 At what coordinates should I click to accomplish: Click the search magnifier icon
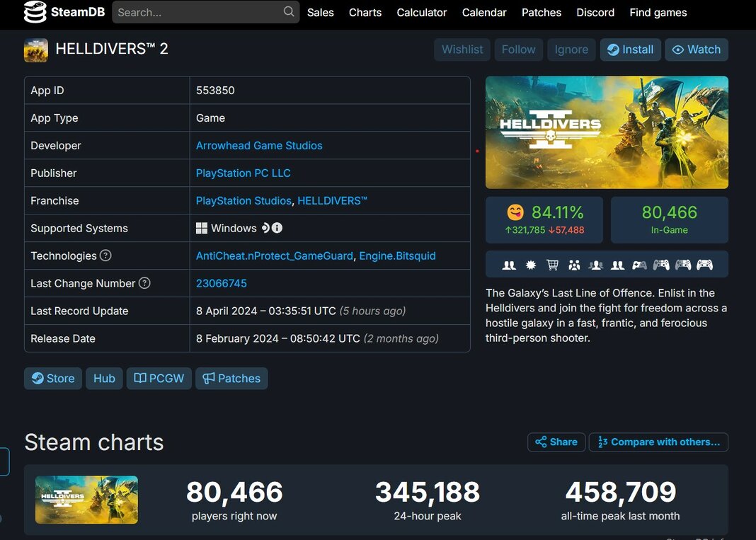287,12
